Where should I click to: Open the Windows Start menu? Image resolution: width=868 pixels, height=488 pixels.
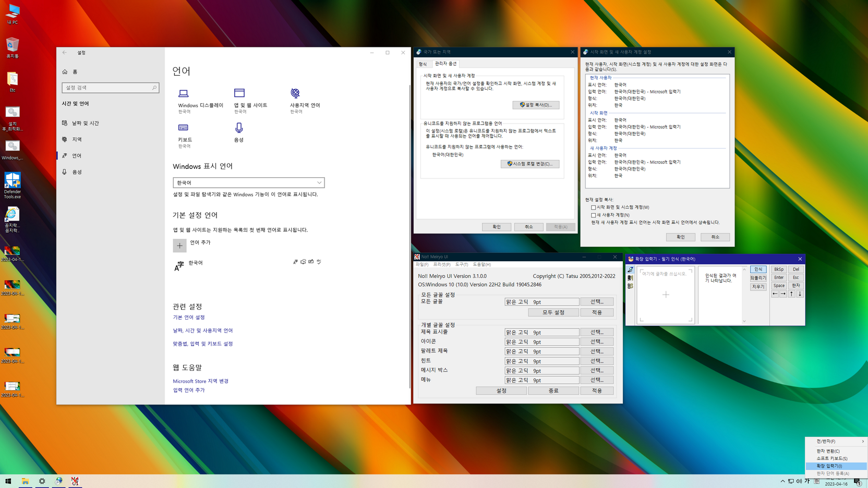pyautogui.click(x=8, y=481)
